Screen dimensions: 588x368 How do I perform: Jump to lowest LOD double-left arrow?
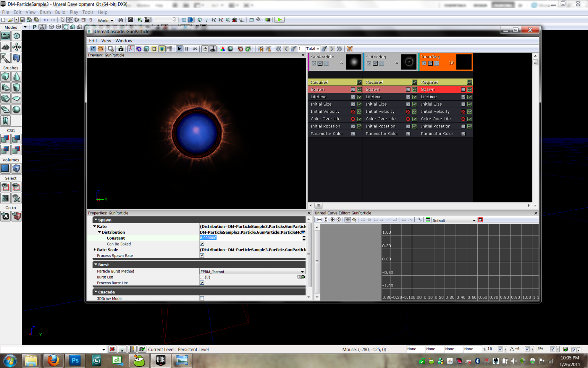coord(278,49)
